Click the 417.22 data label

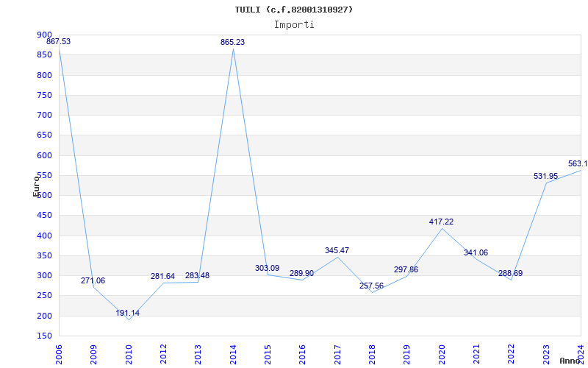(442, 222)
